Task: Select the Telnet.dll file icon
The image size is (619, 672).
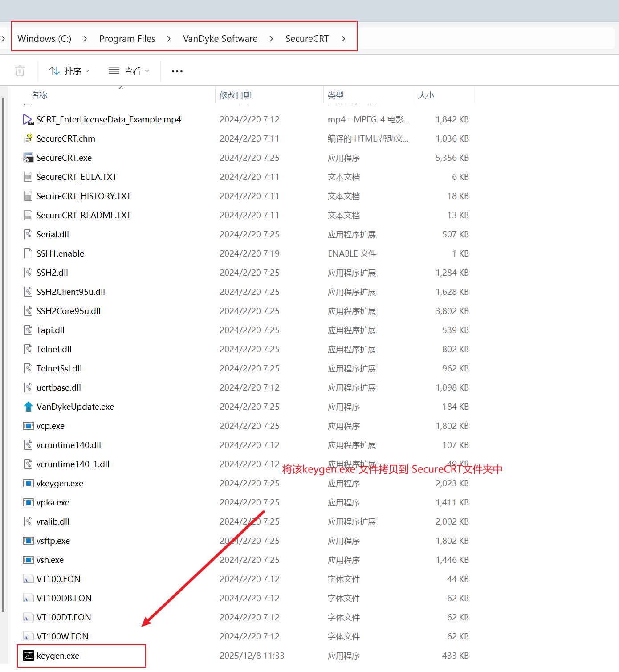Action: click(x=28, y=349)
